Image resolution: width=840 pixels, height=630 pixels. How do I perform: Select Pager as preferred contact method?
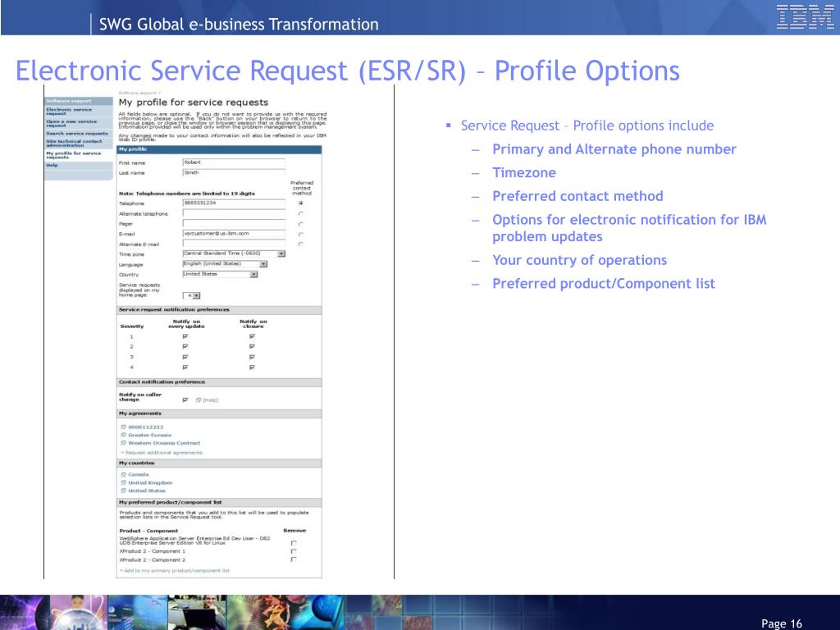click(x=301, y=224)
